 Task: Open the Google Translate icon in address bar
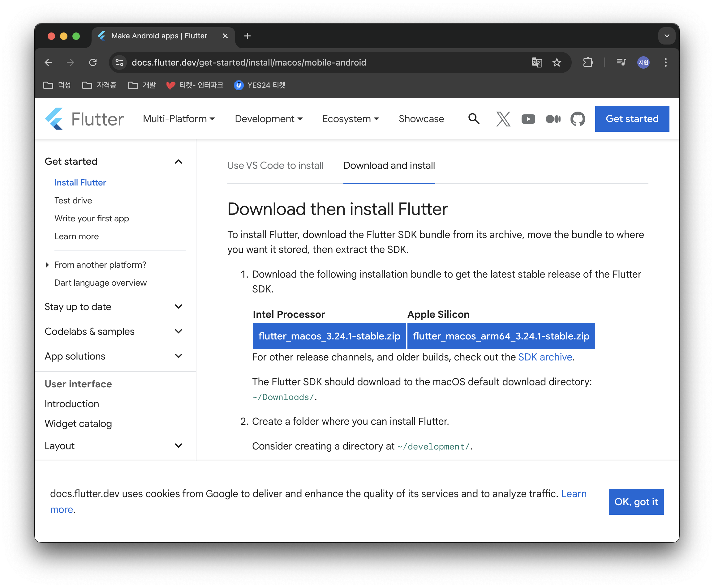coord(537,62)
